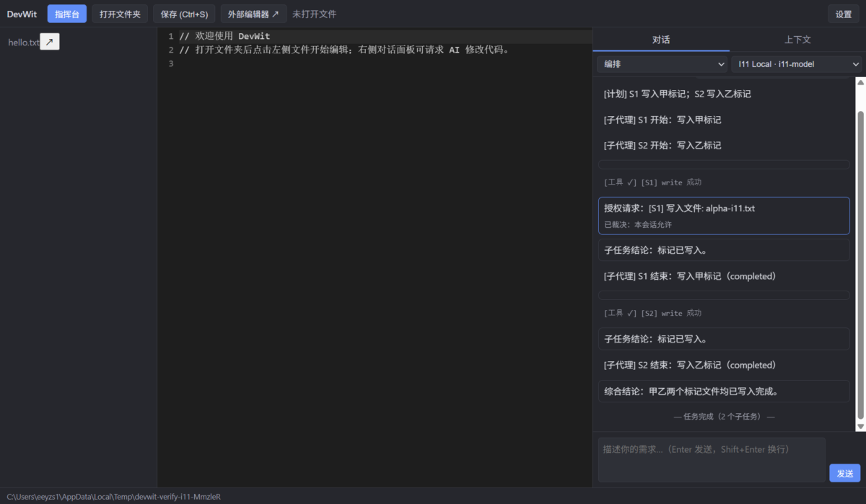The height and width of the screenshot is (504, 866).
Task: Expand the 编排 mode dropdown
Action: 662,64
